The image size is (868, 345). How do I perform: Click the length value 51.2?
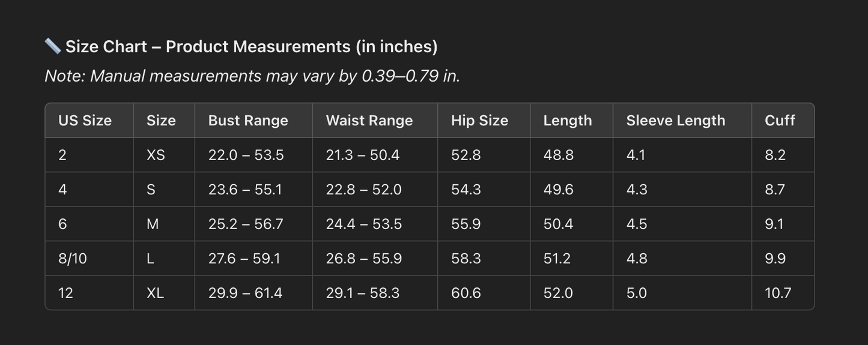[558, 259]
